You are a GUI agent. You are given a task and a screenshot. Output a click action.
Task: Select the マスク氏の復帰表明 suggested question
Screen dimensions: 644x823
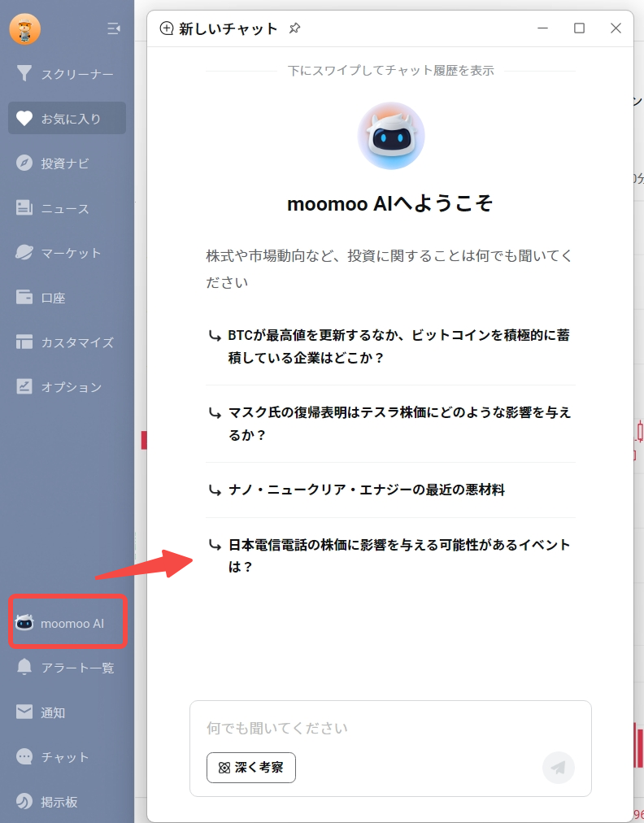point(390,424)
